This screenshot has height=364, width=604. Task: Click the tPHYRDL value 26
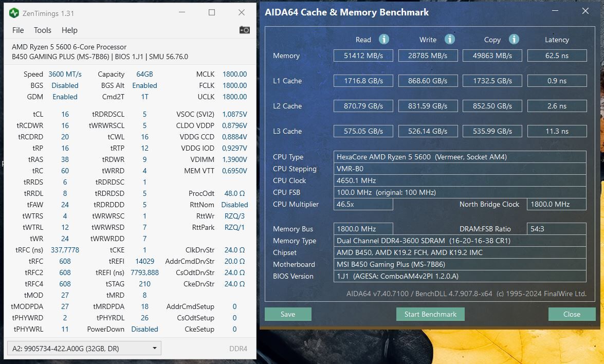(144, 318)
